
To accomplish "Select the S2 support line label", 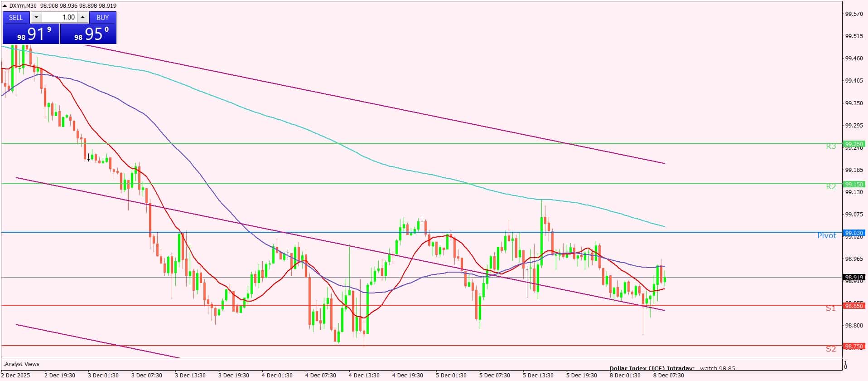I will (830, 349).
